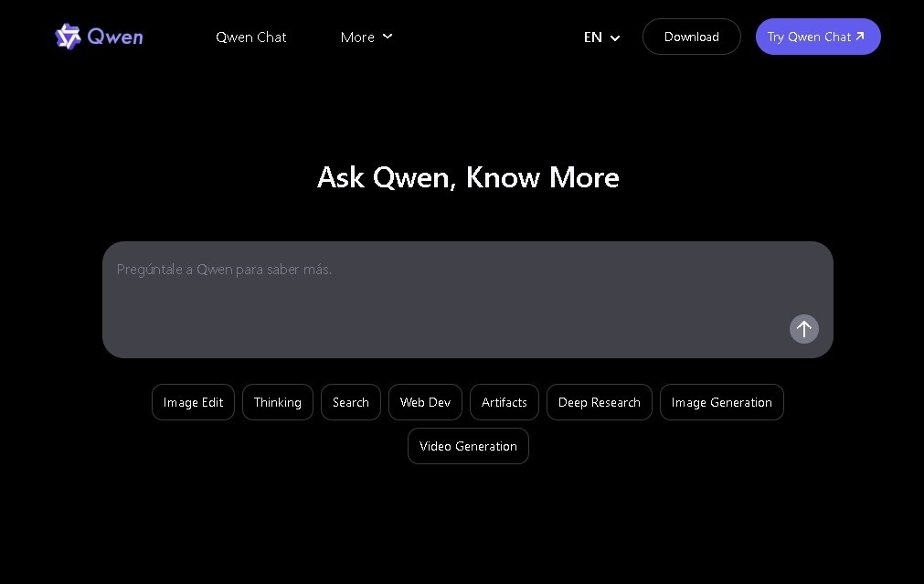Choose the Web Dev chip
This screenshot has height=584, width=924.
[425, 402]
